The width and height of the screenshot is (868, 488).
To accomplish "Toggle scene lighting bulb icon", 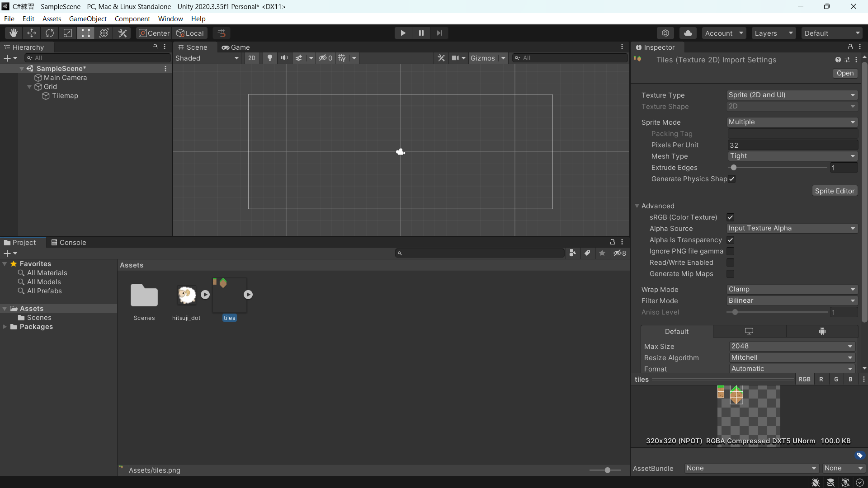I will coord(270,58).
